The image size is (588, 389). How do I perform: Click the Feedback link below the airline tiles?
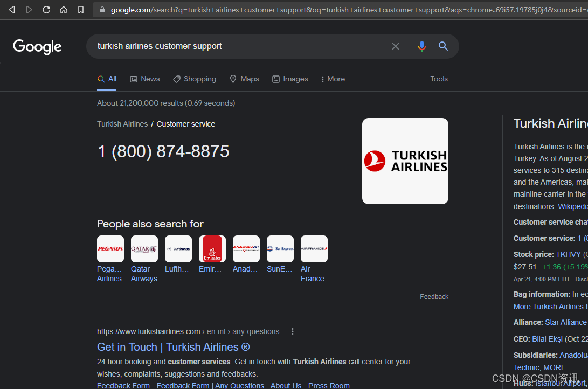coord(434,297)
